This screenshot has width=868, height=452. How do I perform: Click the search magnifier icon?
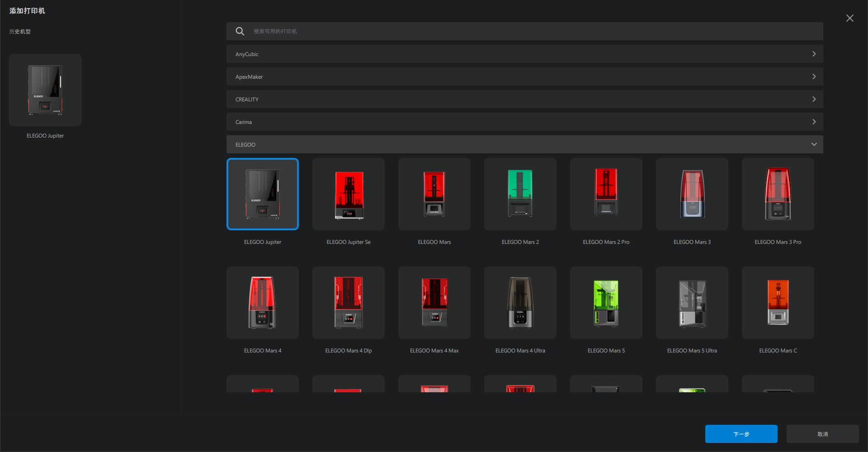[x=240, y=31]
